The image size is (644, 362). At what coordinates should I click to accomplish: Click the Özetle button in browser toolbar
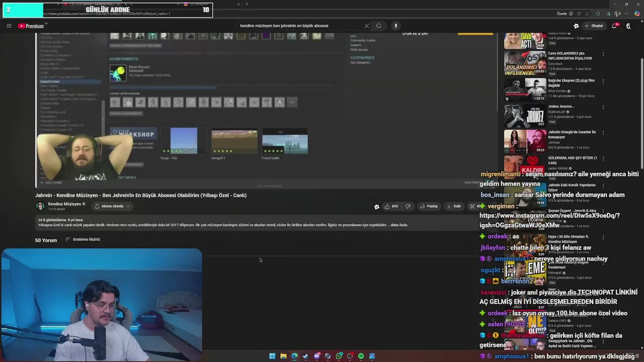pos(562,14)
